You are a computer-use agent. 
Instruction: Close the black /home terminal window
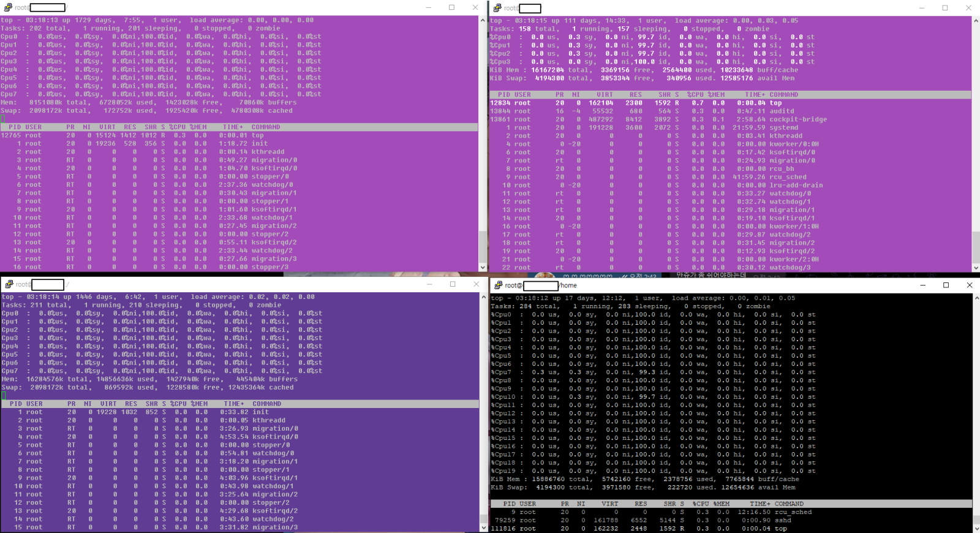click(969, 285)
